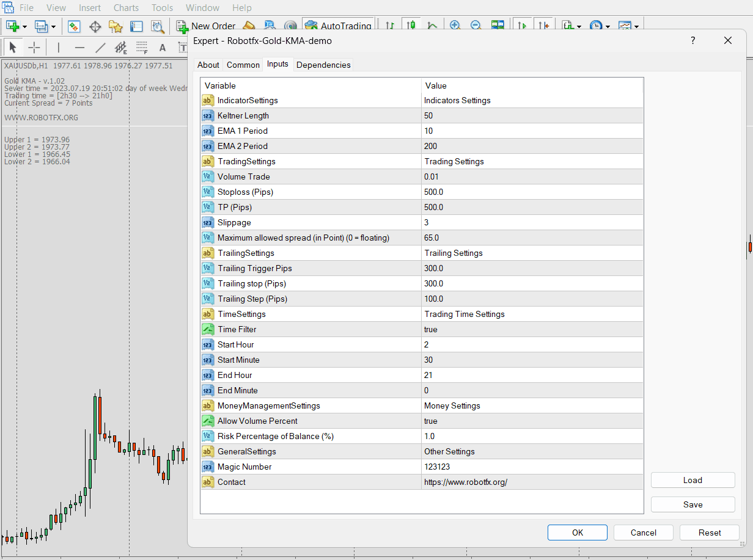Select the Allow Volume Percent value 'true'
Image resolution: width=753 pixels, height=560 pixels.
coord(532,421)
